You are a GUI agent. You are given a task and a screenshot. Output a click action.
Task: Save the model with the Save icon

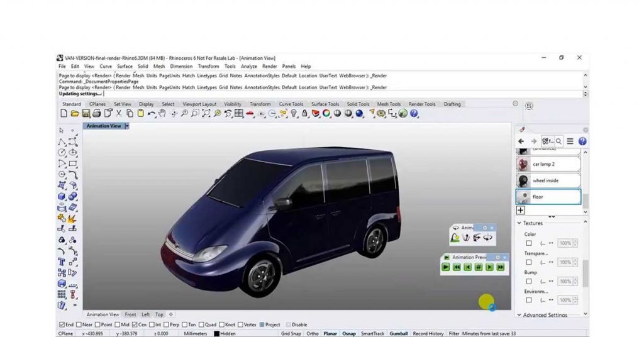pyautogui.click(x=86, y=113)
